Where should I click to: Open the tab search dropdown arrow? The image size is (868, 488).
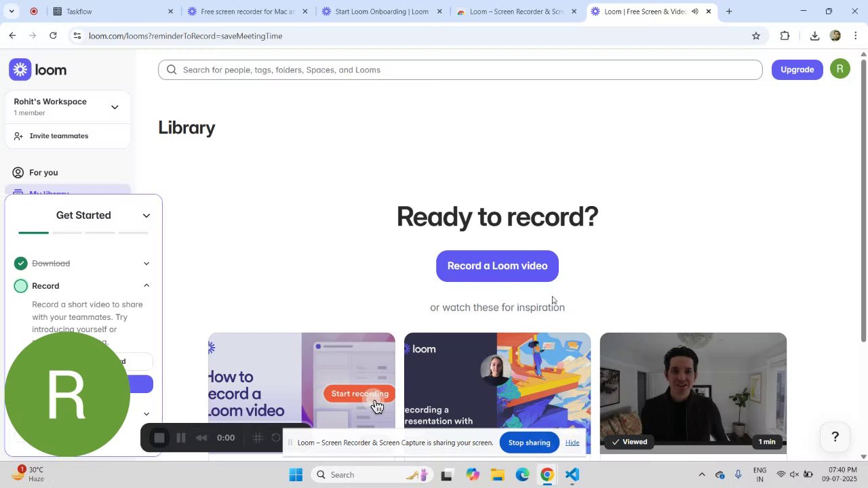(12, 12)
